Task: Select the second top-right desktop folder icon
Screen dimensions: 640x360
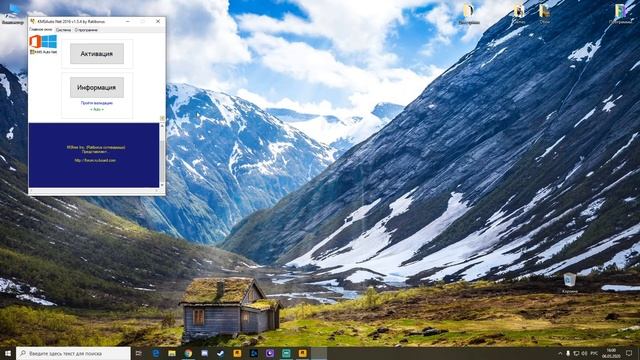Action: pos(519,14)
